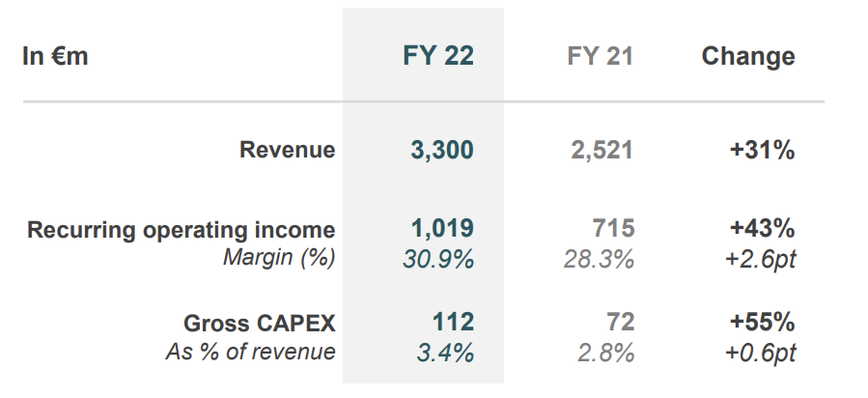
Task: Click the +43% operating income change
Action: 763,229
